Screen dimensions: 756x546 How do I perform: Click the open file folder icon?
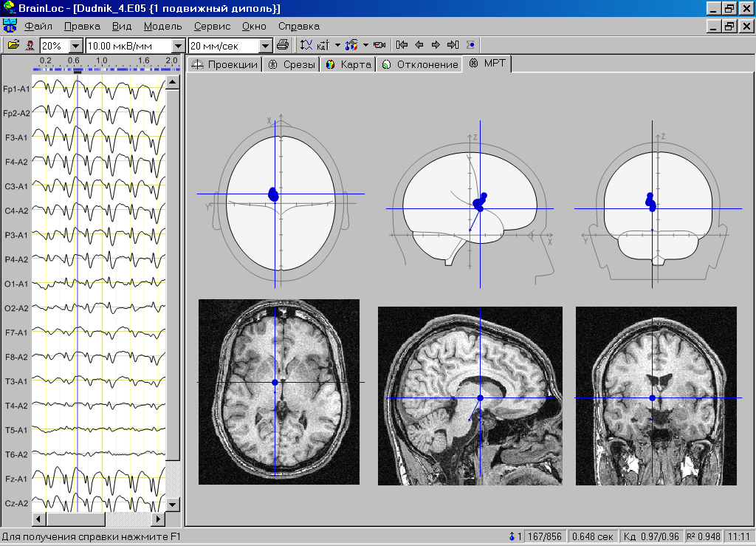coord(13,45)
